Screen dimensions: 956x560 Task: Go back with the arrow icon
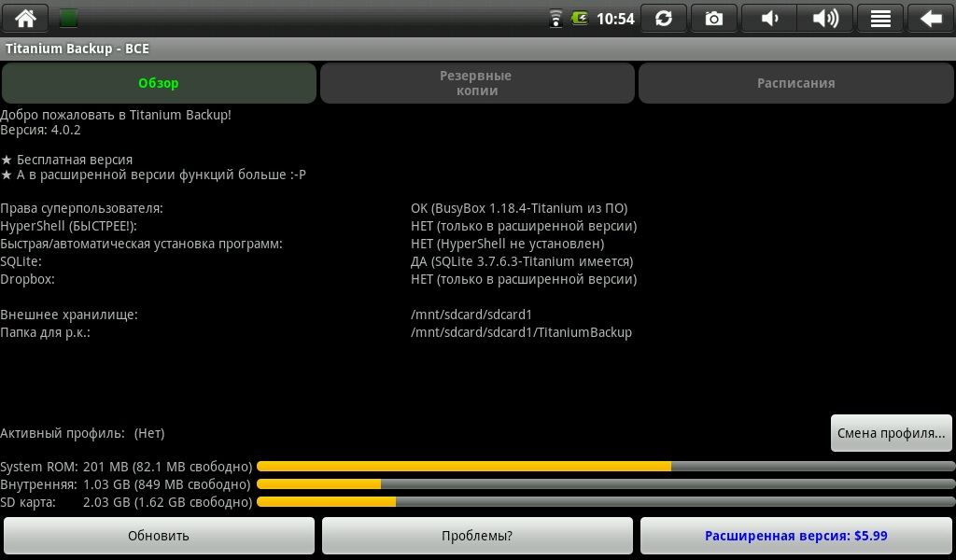pos(931,19)
